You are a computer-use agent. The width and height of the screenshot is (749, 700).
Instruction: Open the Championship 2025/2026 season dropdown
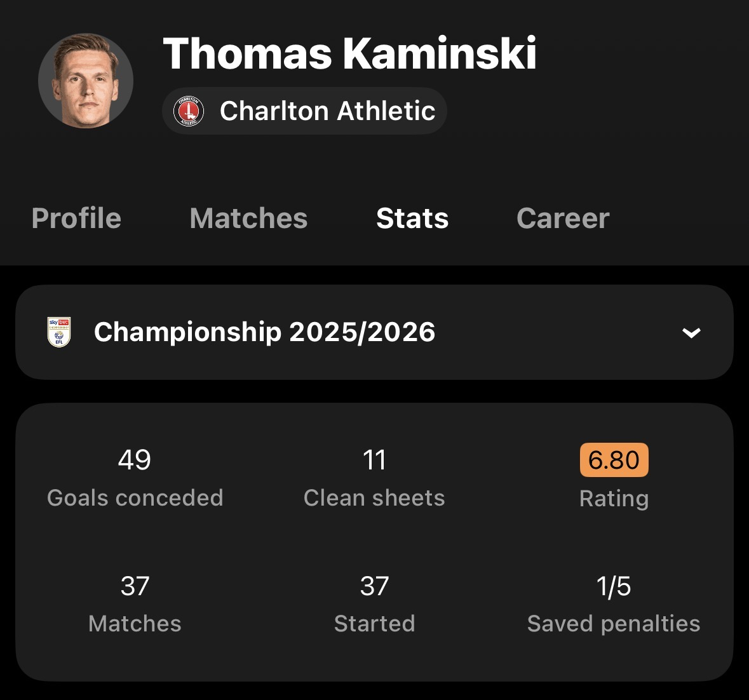(x=375, y=332)
